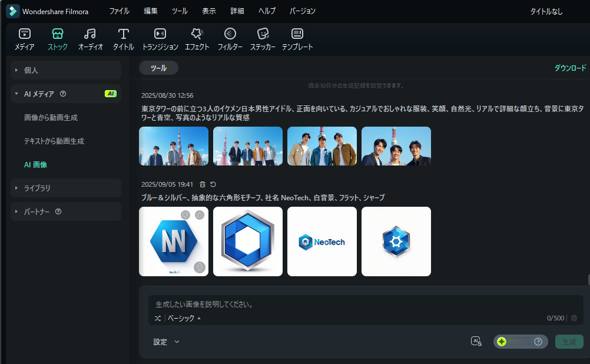The image size is (590, 364).
Task: Click the help icon beside パートナー
Action: pos(58,211)
